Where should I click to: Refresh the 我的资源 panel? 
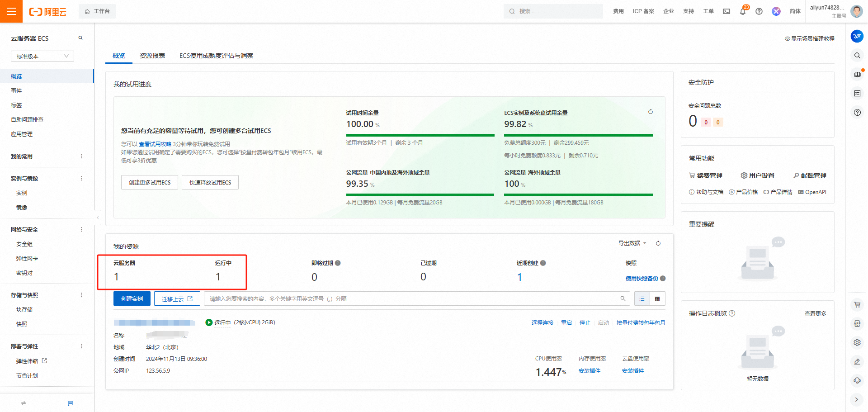click(658, 243)
